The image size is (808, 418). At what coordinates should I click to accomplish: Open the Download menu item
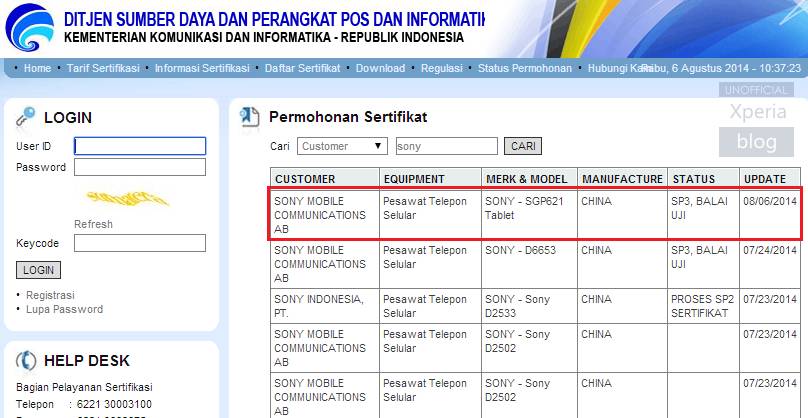(380, 68)
